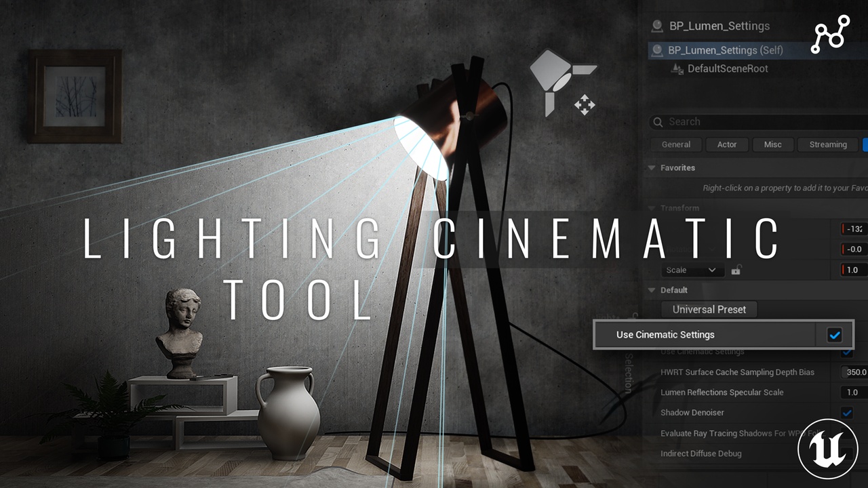868x488 pixels.
Task: Click the camera icon beside BP_Lumen_Settings
Action: (656, 26)
